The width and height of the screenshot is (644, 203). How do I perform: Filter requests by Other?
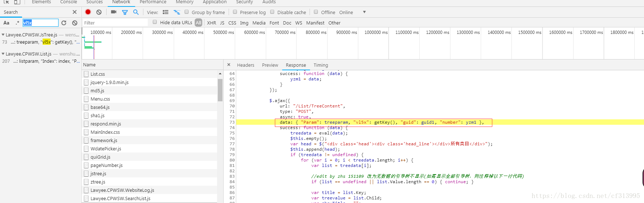pyautogui.click(x=334, y=23)
